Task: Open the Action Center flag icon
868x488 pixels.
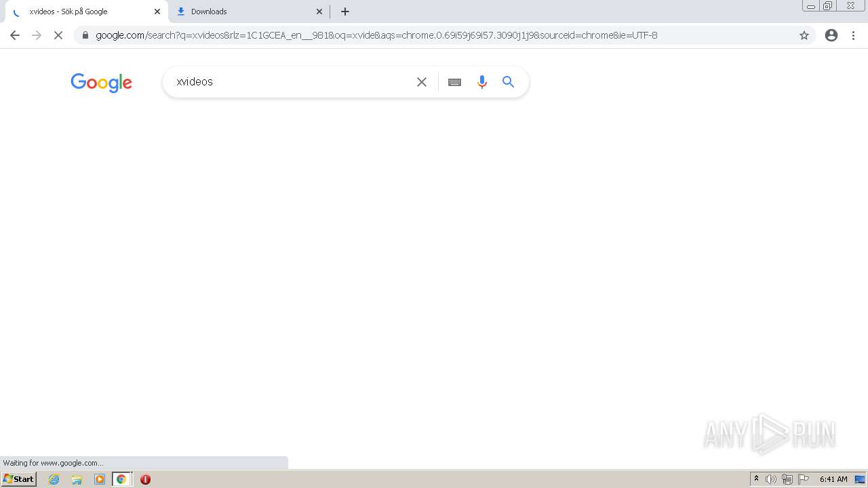Action: (804, 479)
